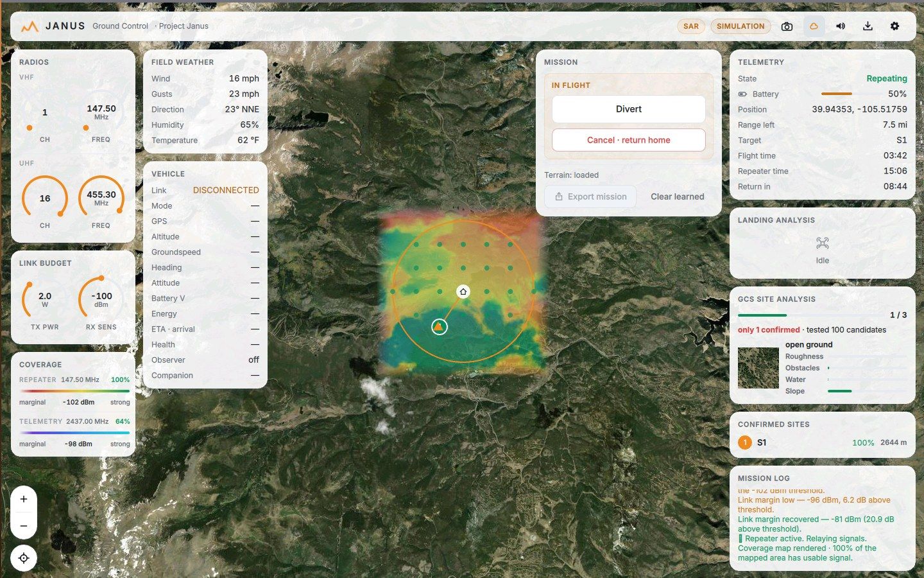Click the battery icon in Telemetry
The width and height of the screenshot is (924, 578).
tap(742, 94)
